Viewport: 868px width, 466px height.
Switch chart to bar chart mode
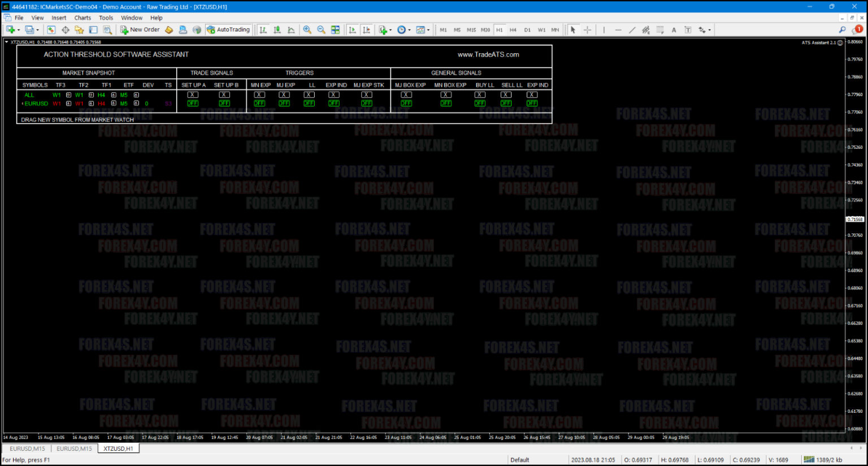click(x=263, y=30)
